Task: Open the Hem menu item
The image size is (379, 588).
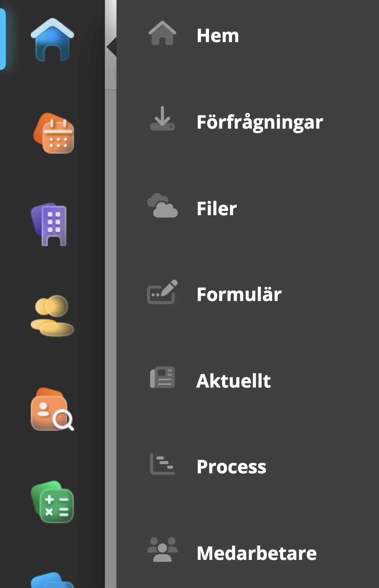Action: tap(218, 36)
